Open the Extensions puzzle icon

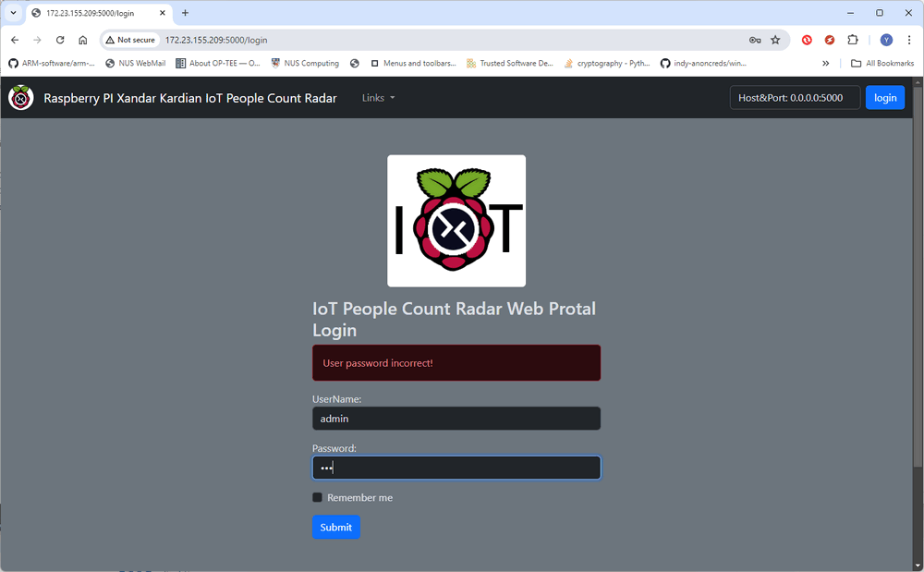point(853,40)
